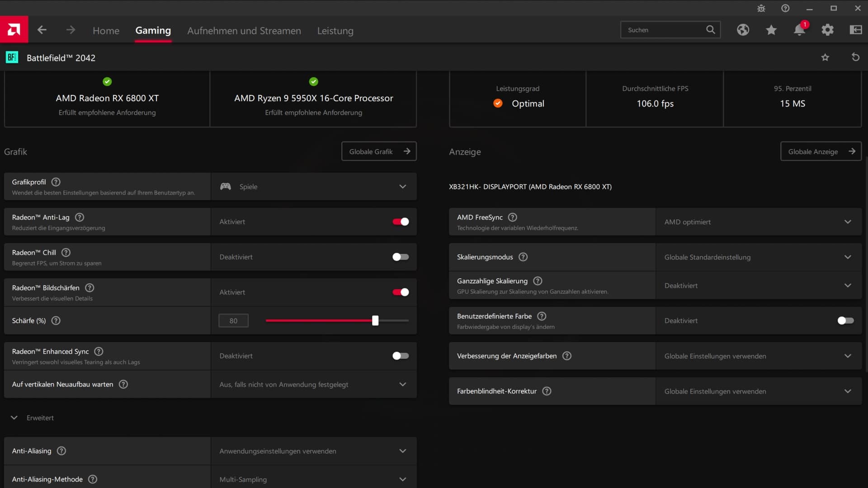Viewport: 868px width, 488px height.
Task: Open Auf vertikalen Neuaufbau warten dropdown
Action: pyautogui.click(x=314, y=384)
